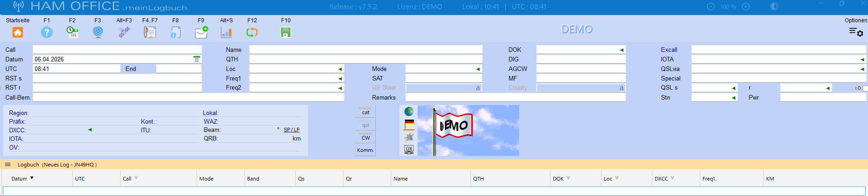Click into the Call input field
The height and width of the screenshot is (196, 868).
[x=117, y=50]
